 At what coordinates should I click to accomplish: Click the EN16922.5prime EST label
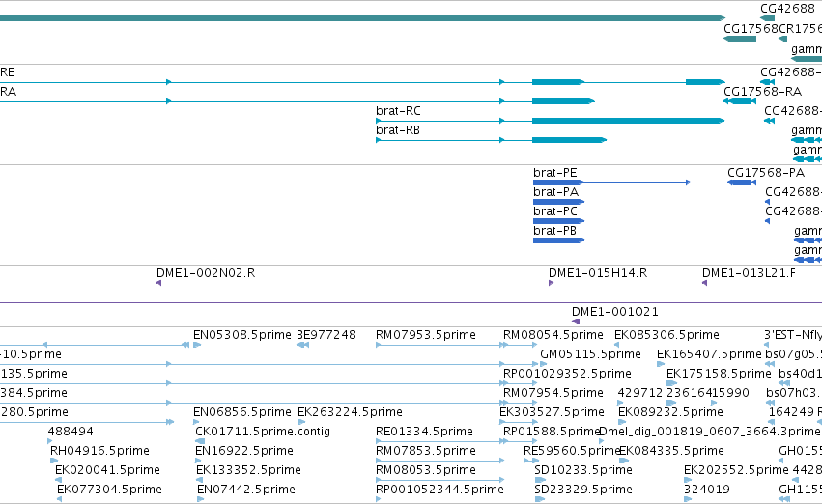click(243, 451)
